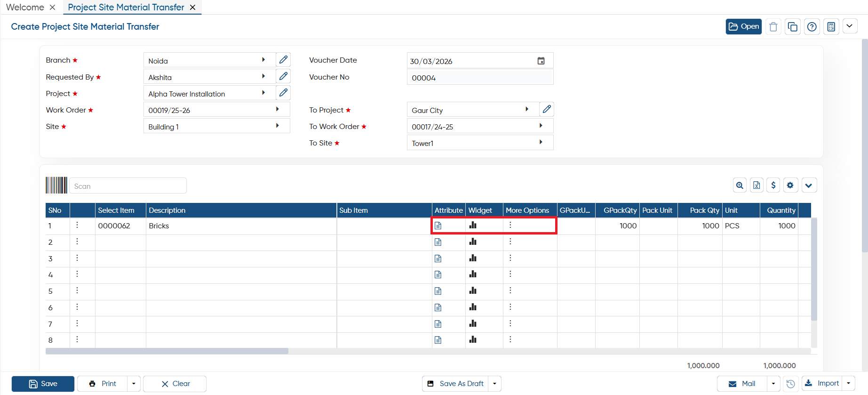Click the edit pencil next to Gaur City
Image resolution: width=868 pixels, height=395 pixels.
point(547,109)
